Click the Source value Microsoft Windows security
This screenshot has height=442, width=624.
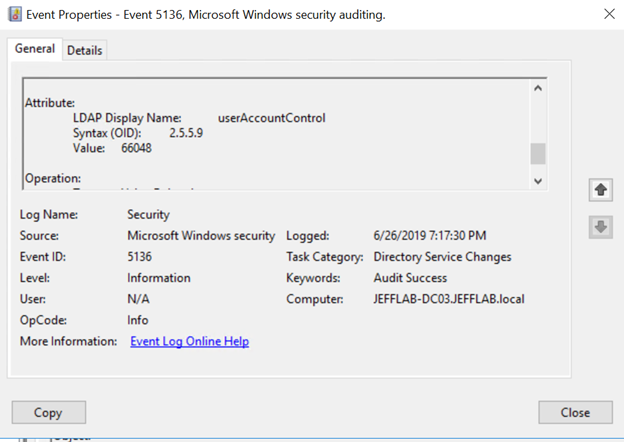click(201, 236)
